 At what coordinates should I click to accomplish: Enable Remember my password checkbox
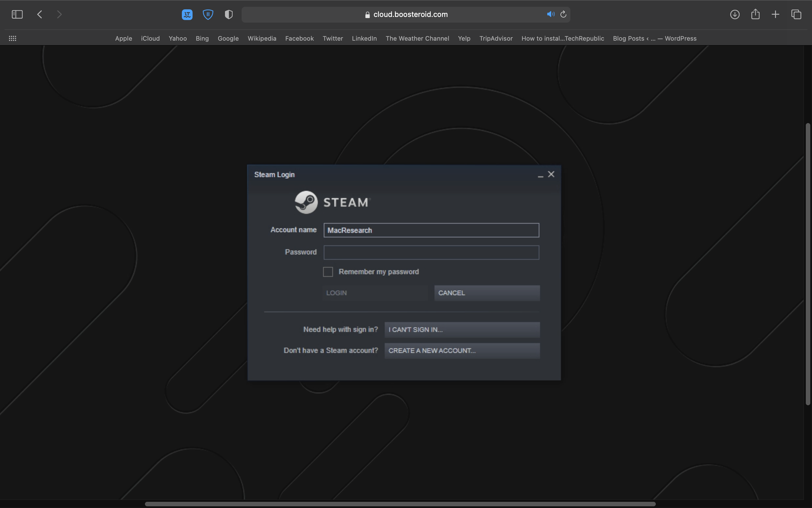coord(328,272)
